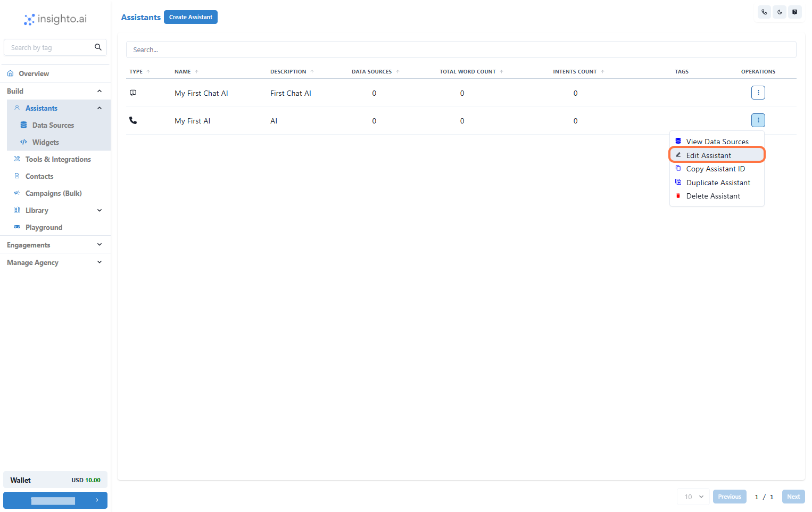Click the View Data Sources database icon in menu

[678, 141]
